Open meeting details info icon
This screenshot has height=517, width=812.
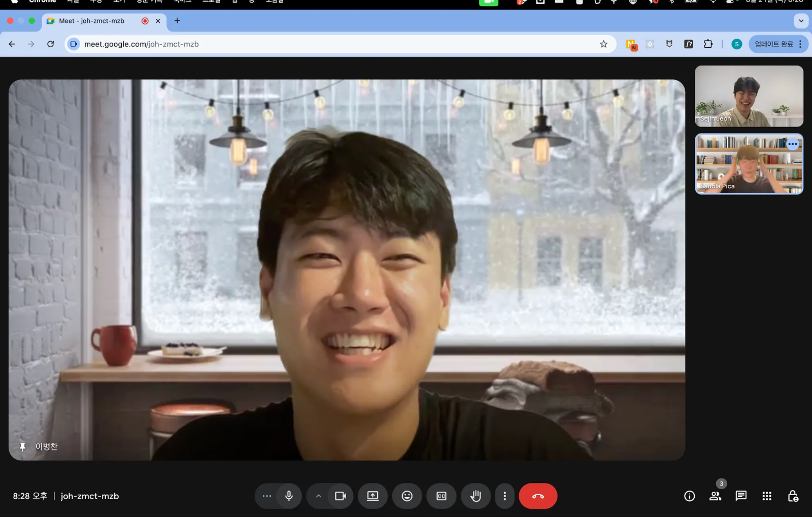click(689, 496)
